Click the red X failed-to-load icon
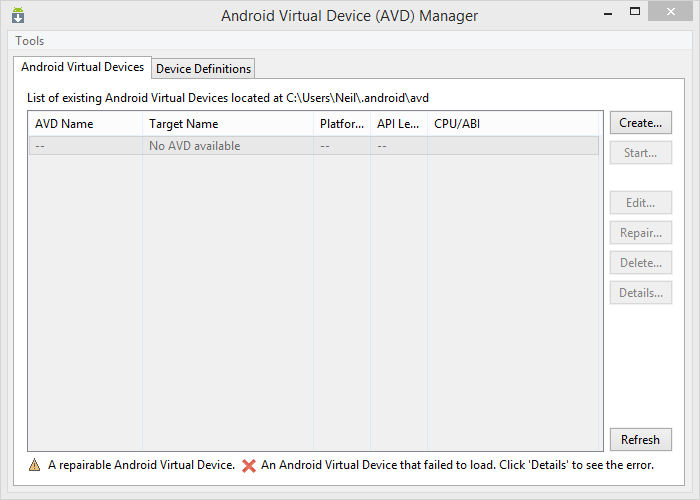 [x=249, y=465]
